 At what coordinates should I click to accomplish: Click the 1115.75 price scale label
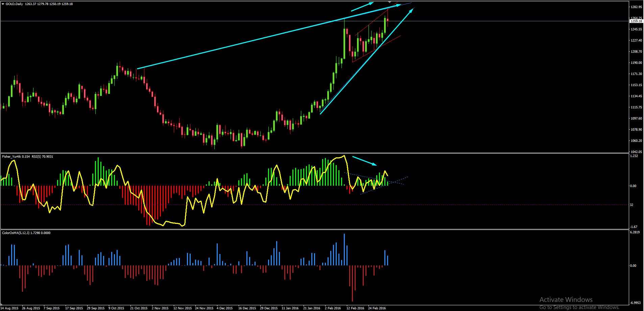click(x=636, y=107)
